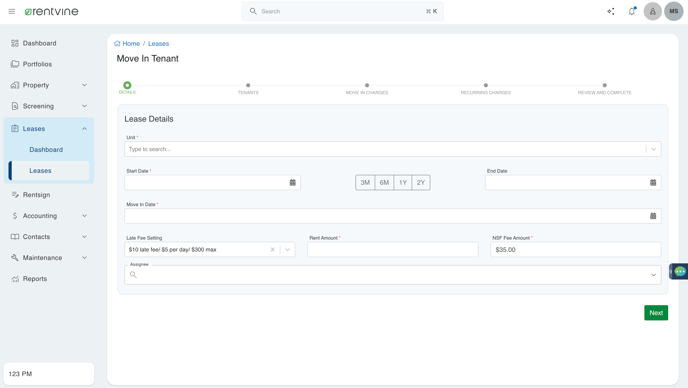The image size is (688, 388).
Task: Focus the NSF Fee Amount field
Action: [x=576, y=249]
